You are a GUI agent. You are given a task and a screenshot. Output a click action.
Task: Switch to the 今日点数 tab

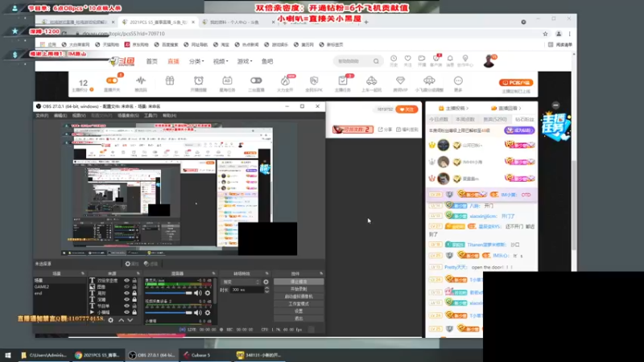pyautogui.click(x=439, y=119)
